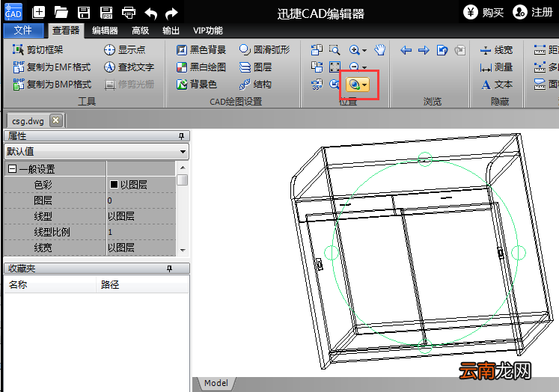
Task: Go to next view with right arrow
Action: (424, 50)
